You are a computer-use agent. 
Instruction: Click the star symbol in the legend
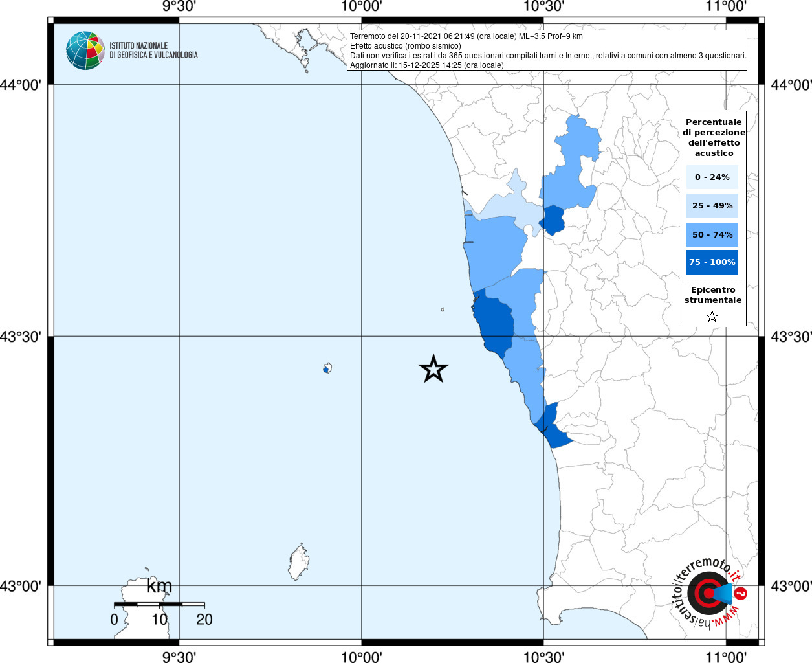coord(712,317)
